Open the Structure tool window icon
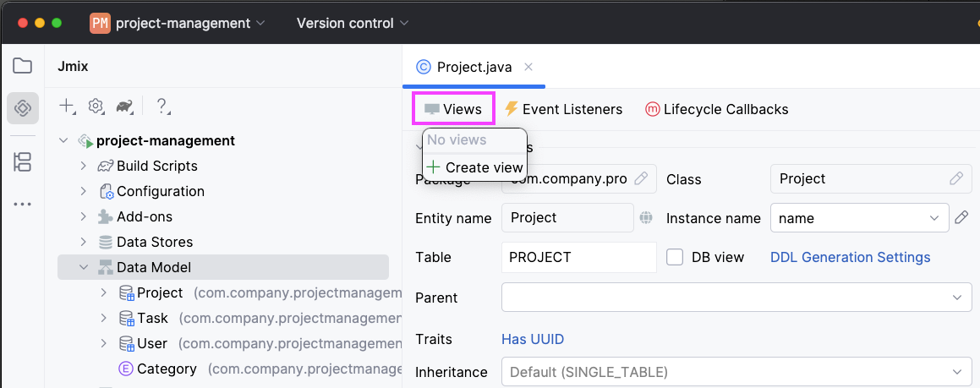The image size is (980, 388). click(23, 161)
